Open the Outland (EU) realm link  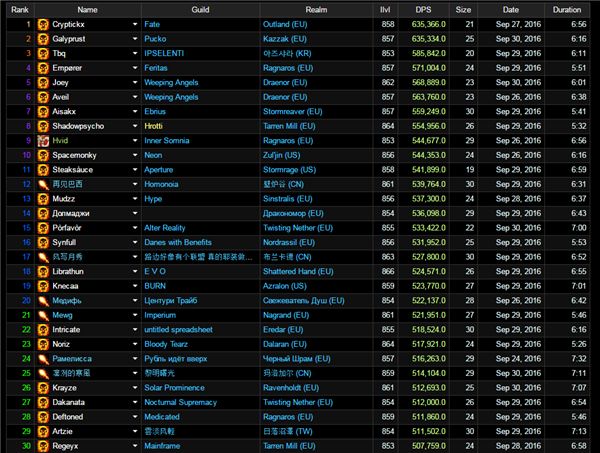(285, 24)
